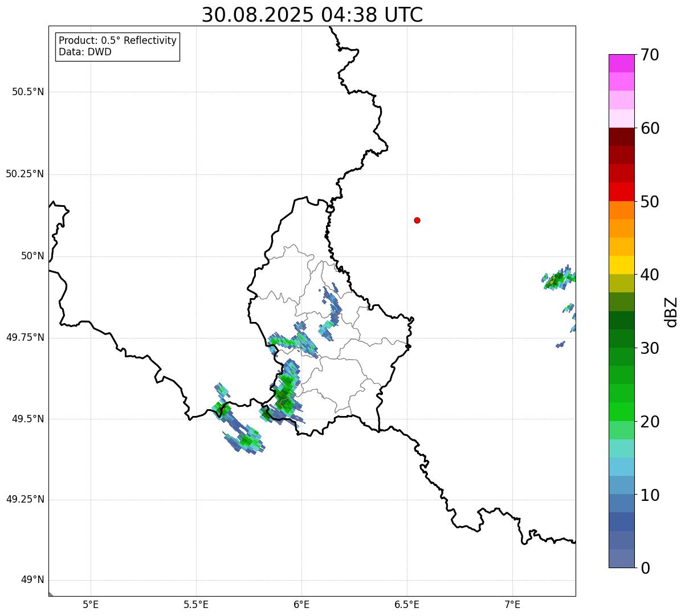Click the colorbar label 50

[x=650, y=202]
